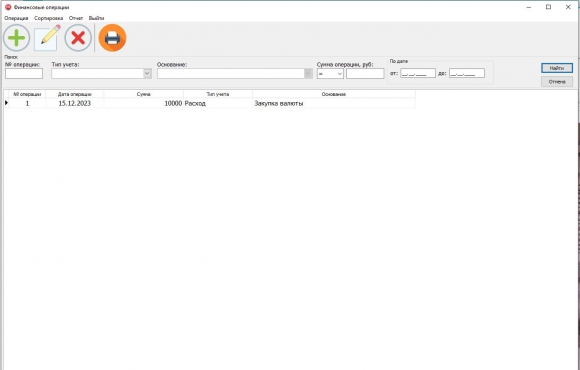Expand the Тип учета dropdown
580x370 pixels.
pos(147,74)
